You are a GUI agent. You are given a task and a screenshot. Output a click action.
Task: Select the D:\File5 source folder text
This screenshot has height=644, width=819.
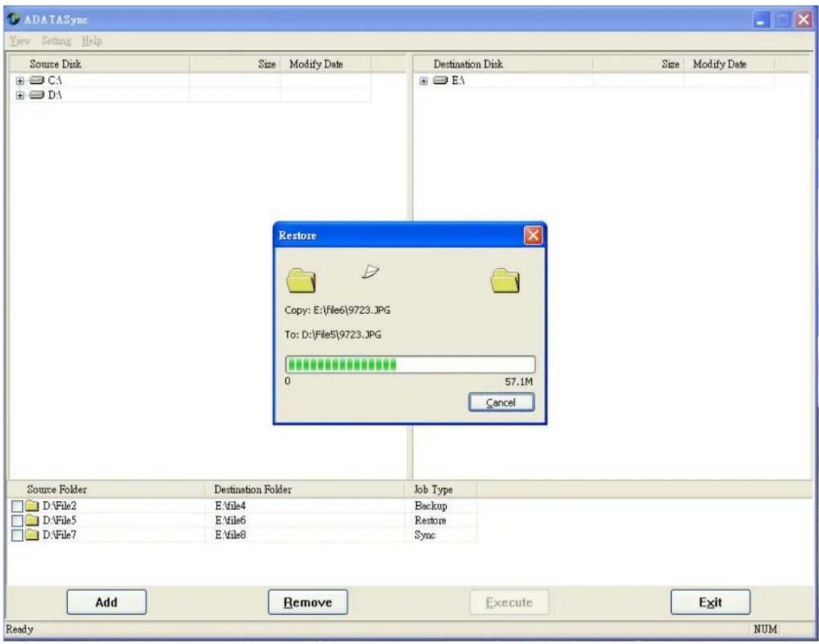60,521
